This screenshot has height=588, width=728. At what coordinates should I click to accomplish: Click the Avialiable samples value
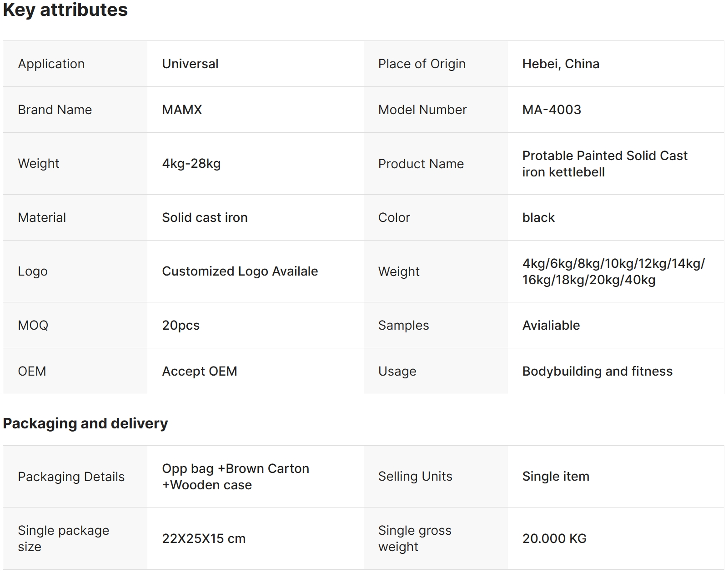click(551, 325)
